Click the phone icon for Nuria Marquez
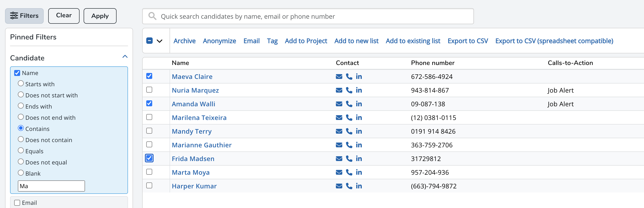The height and width of the screenshot is (208, 644). tap(349, 90)
